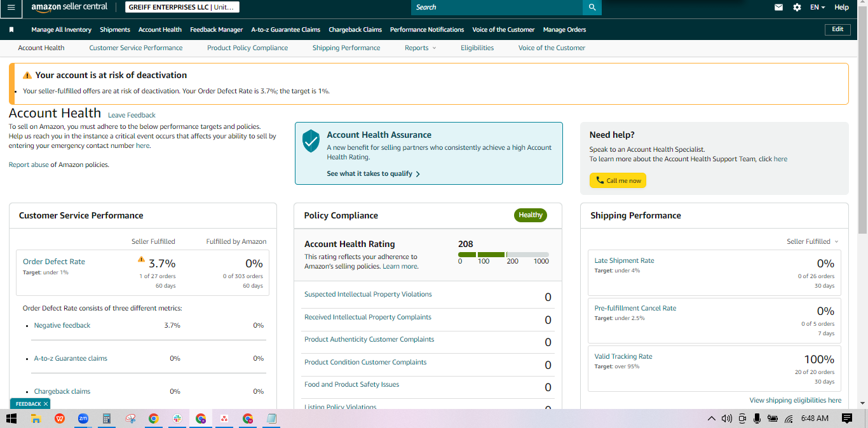This screenshot has height=428, width=868.
Task: Click the Amazon Seller Central logo
Action: (69, 7)
